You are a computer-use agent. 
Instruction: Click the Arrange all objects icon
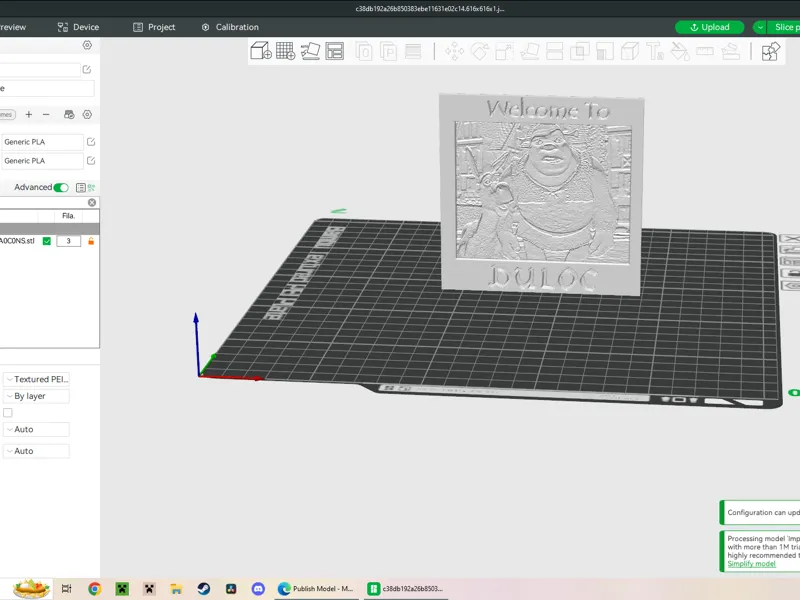coord(335,51)
